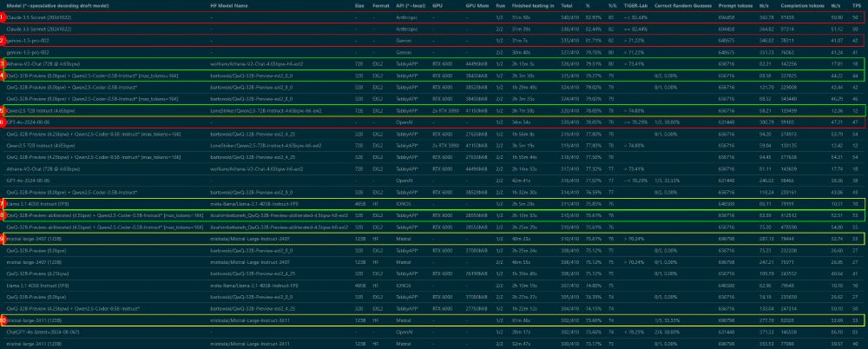Click mistralai/Mistral-Large-Instruct-2407 in 310/410 row
The image size is (868, 349).
[250, 239]
